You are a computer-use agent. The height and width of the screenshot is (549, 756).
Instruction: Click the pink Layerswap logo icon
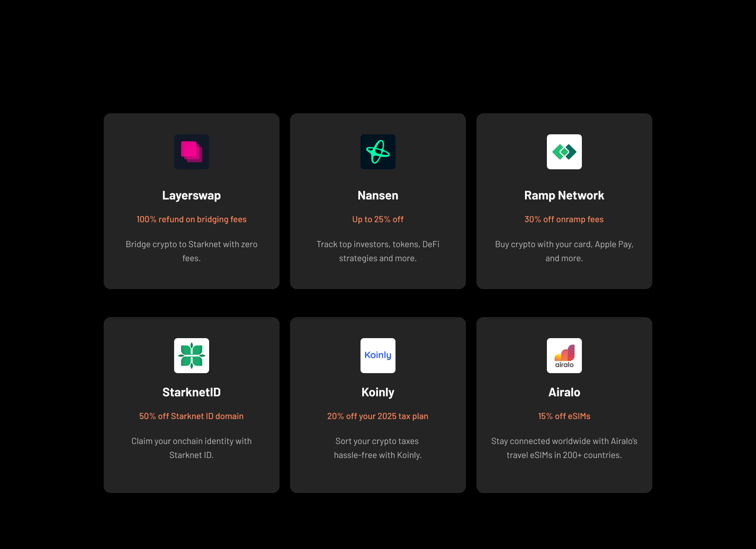(192, 152)
